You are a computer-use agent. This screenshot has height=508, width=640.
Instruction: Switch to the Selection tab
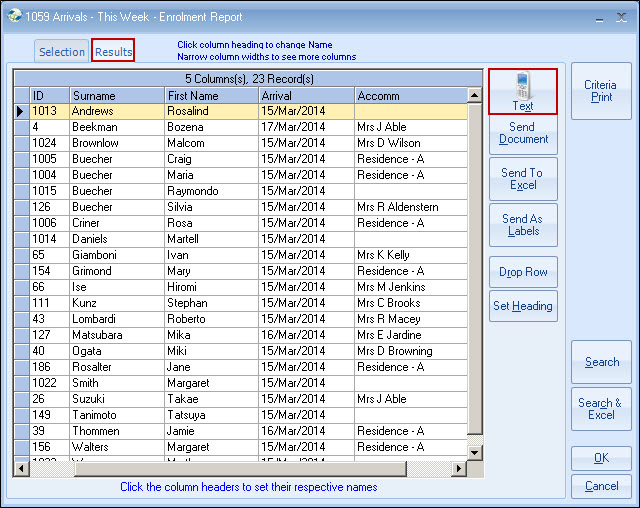(62, 52)
